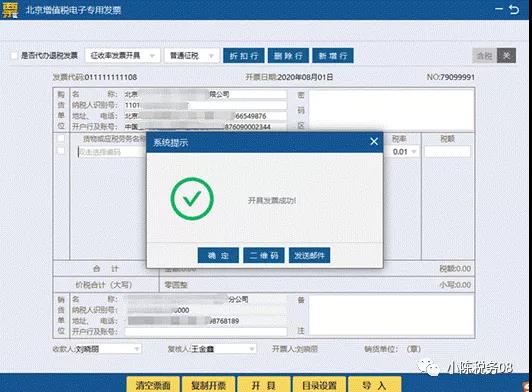Click the 开票日期 2020年08月01日 text

289,77
